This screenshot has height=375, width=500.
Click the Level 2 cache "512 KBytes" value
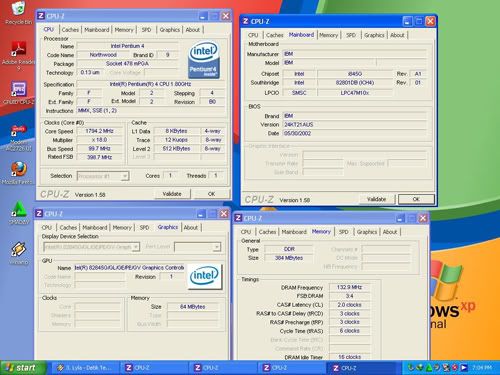click(x=176, y=148)
